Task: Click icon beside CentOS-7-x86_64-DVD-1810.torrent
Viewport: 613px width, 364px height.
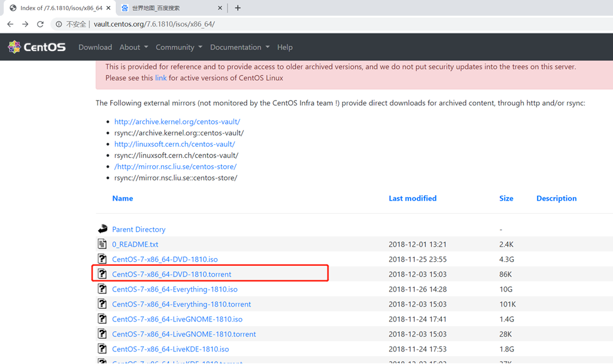Action: (x=102, y=274)
